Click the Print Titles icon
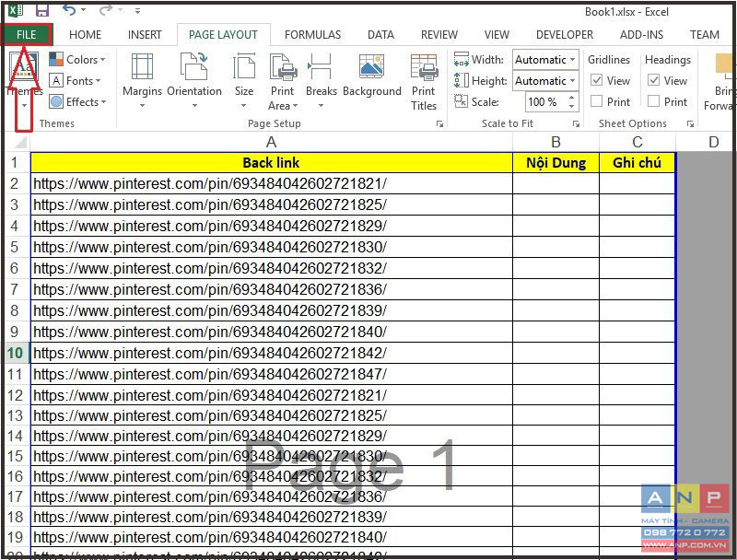The image size is (737, 560). click(x=424, y=66)
